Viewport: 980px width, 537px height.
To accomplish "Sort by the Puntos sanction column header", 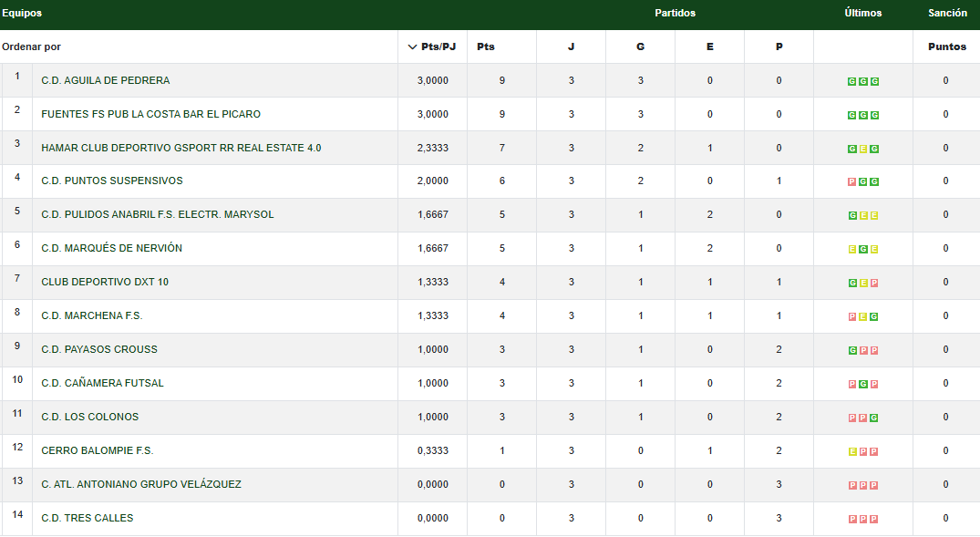I will click(x=946, y=46).
